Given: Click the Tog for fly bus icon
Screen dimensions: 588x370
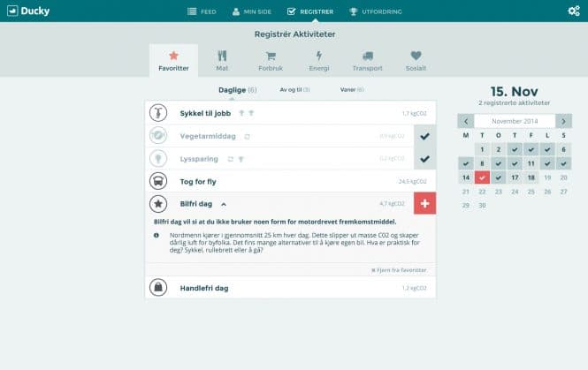Looking at the screenshot, I should pyautogui.click(x=157, y=181).
